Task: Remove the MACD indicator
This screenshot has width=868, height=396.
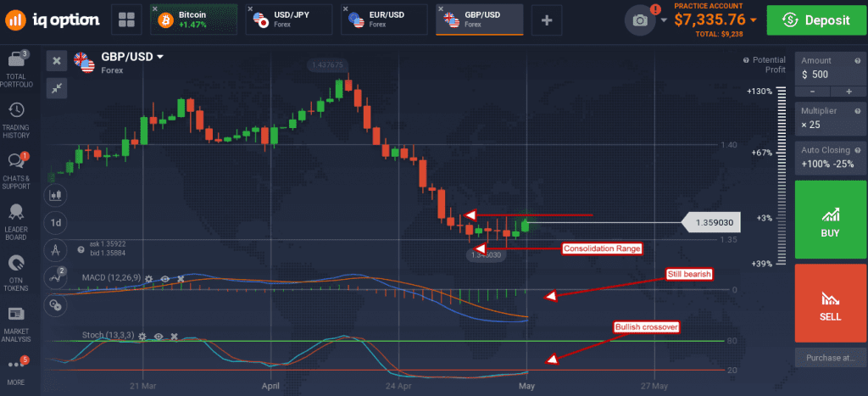Action: [x=180, y=280]
